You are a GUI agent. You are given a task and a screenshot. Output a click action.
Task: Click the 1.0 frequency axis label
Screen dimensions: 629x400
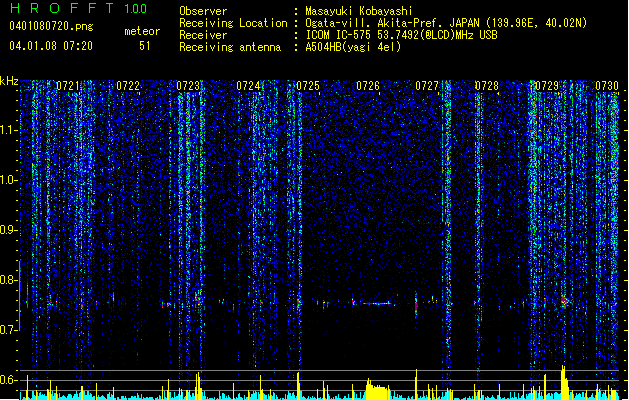pyautogui.click(x=8, y=180)
